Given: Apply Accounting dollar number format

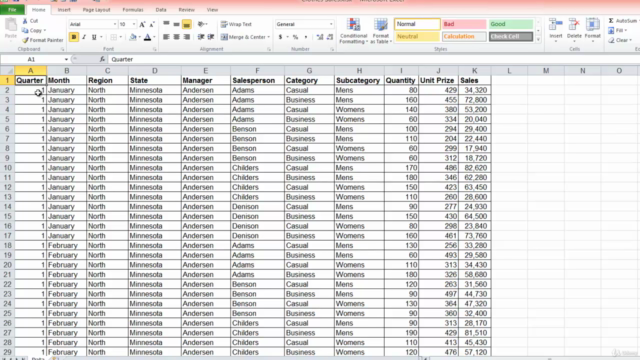Looking at the screenshot, I should 280,37.
